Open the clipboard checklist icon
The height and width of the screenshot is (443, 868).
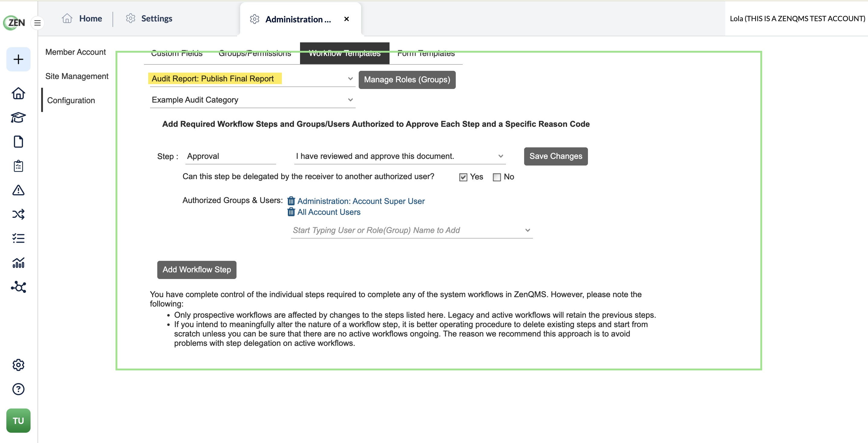[x=18, y=166]
